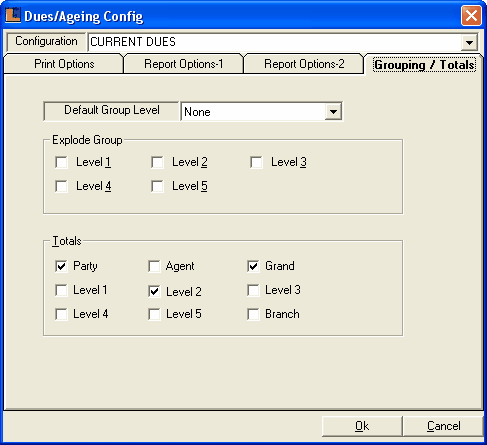Click the CURRENT DUES configuration field

click(275, 42)
